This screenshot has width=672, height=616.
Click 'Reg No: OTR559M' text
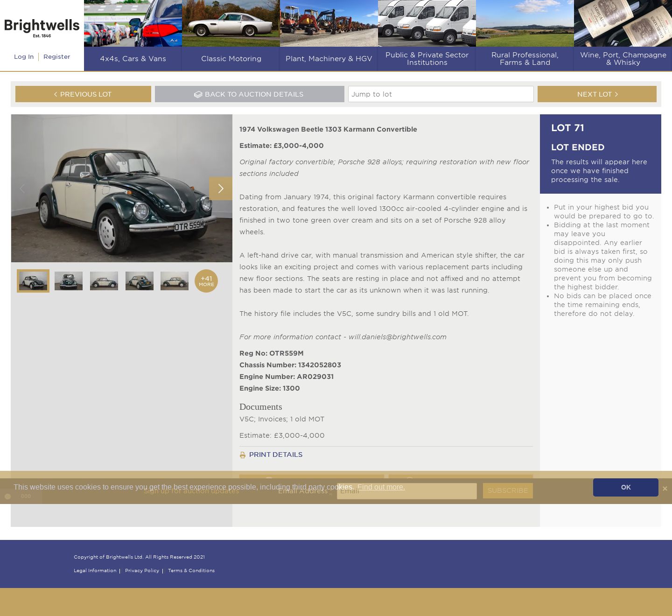pyautogui.click(x=272, y=353)
